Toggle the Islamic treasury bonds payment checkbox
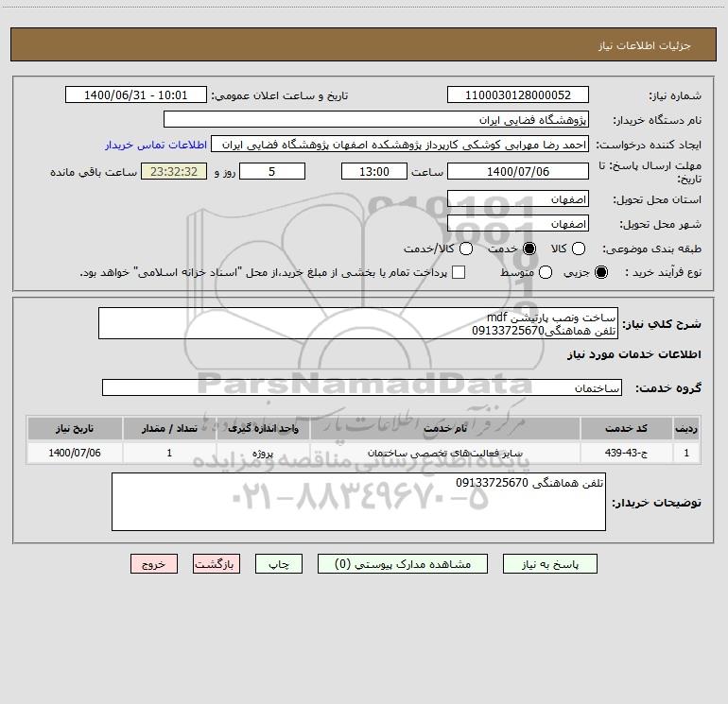This screenshot has height=704, width=728. coord(459,272)
